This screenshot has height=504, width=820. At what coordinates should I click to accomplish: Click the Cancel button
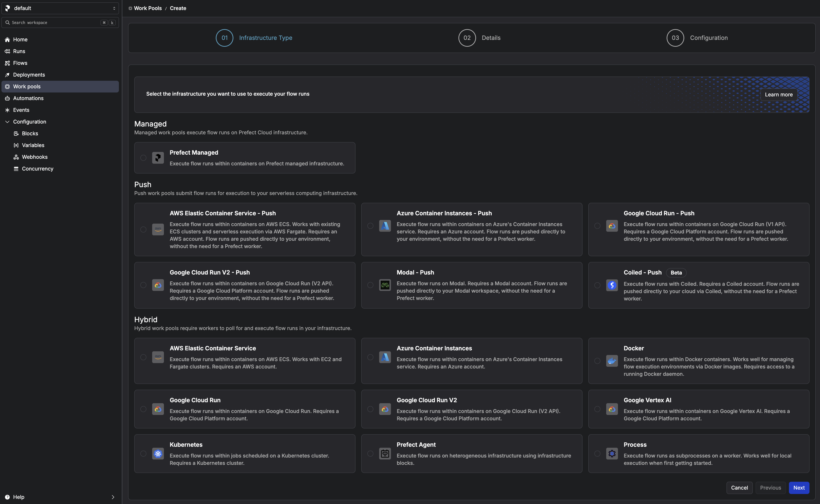pos(739,487)
